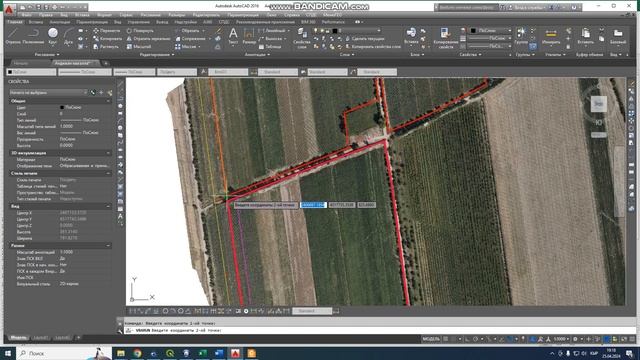640x360 pixels.
Task: Open Свойства слоя (Layer Properties)
Action: click(302, 38)
